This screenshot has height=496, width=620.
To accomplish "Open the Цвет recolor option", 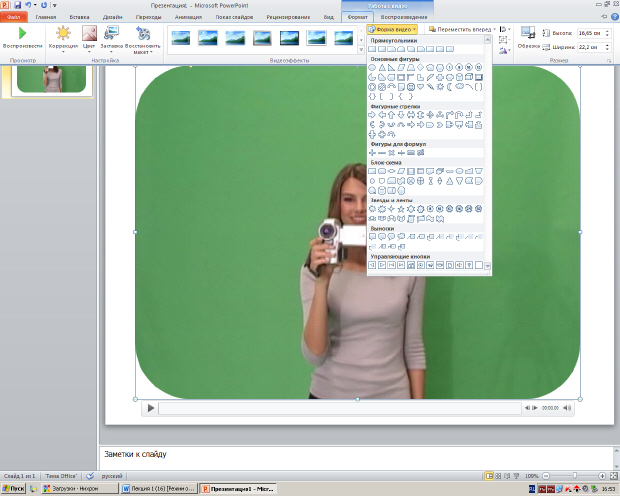I will point(89,38).
